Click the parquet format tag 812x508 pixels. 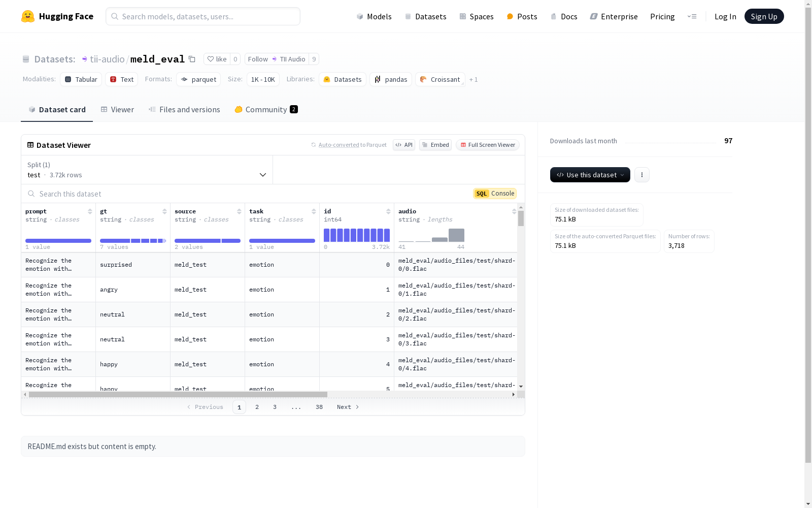(198, 79)
